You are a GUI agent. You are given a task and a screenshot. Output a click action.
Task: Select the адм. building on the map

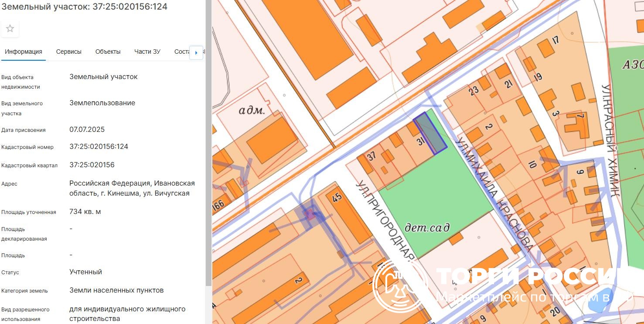(252, 110)
